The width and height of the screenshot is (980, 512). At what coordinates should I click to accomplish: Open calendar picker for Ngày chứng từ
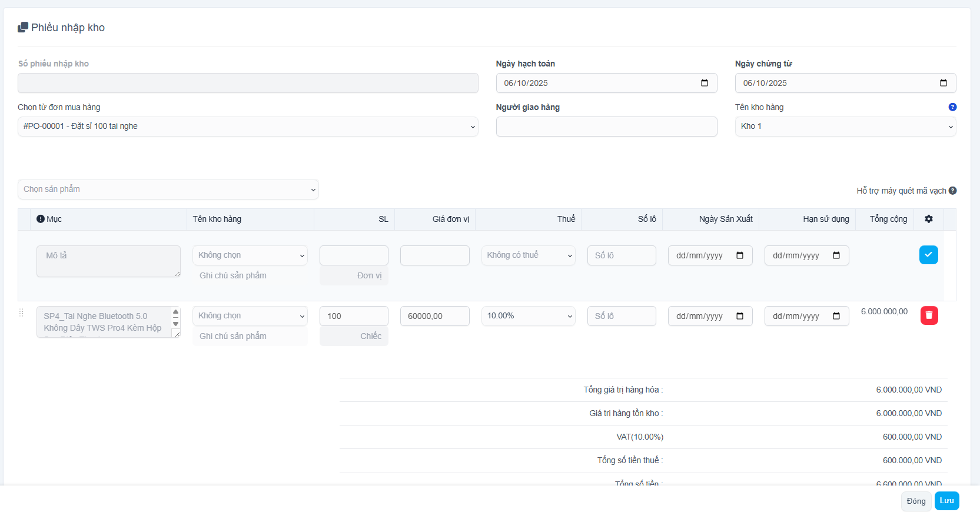click(943, 83)
